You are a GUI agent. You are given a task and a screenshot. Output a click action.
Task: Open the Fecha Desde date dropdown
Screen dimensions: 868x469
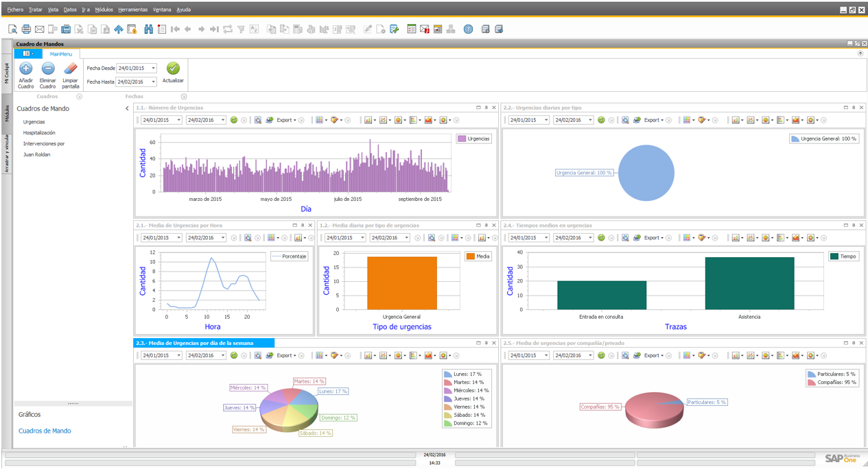point(154,69)
